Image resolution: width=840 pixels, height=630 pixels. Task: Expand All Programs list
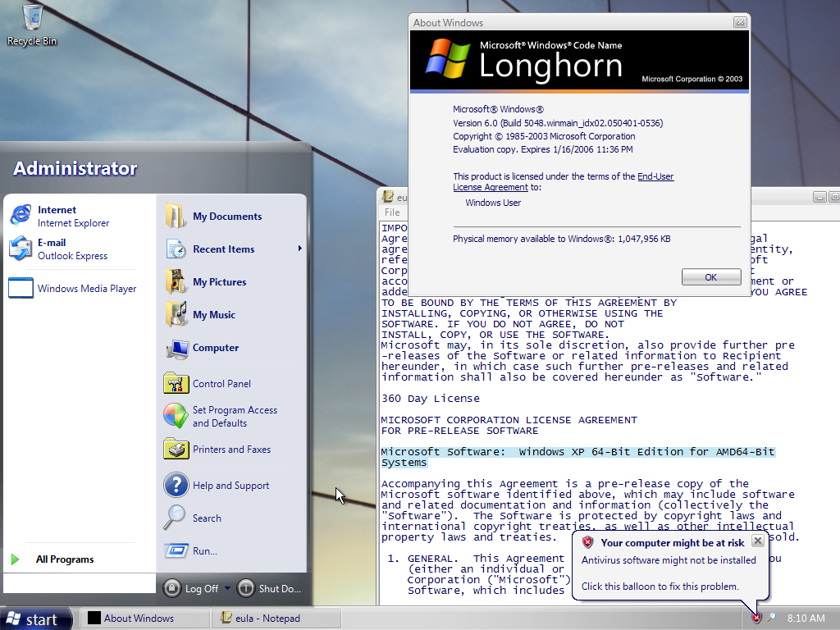point(64,559)
